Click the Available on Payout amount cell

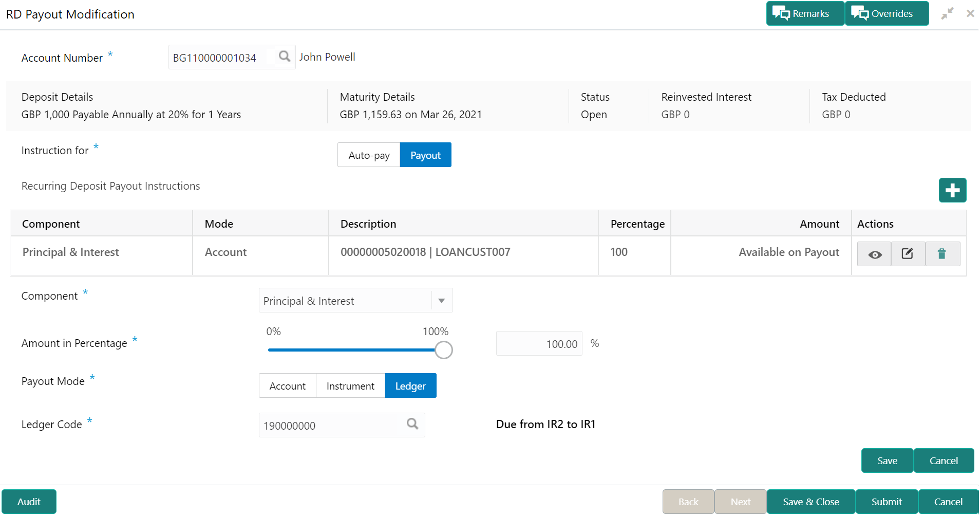(761, 255)
